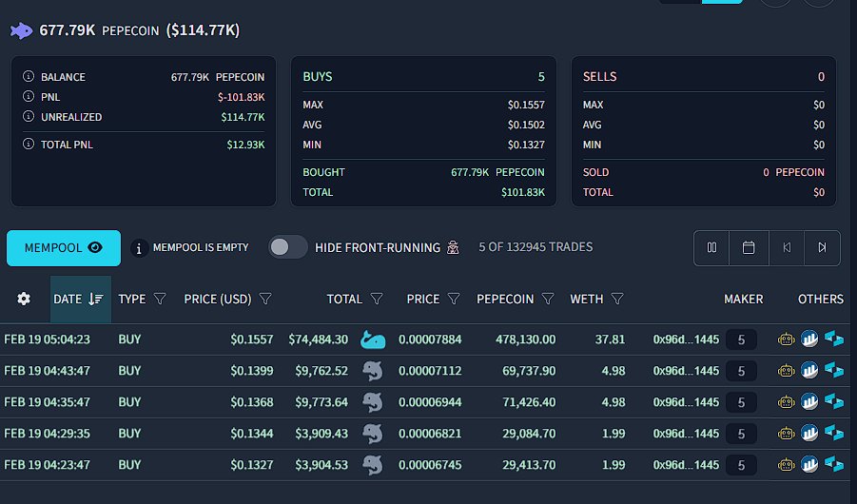Click the round chart icon on the 04:29:35 row
Screen dimensions: 857x504
[x=809, y=433]
